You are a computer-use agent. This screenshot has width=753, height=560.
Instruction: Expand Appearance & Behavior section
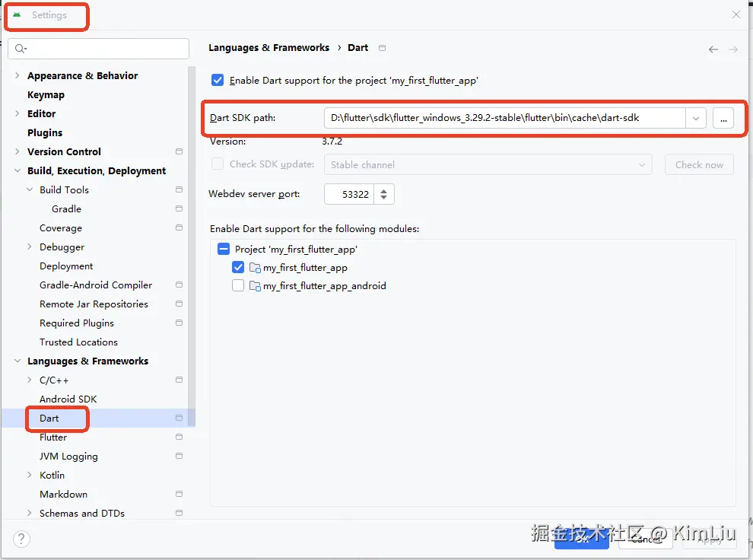(x=17, y=75)
